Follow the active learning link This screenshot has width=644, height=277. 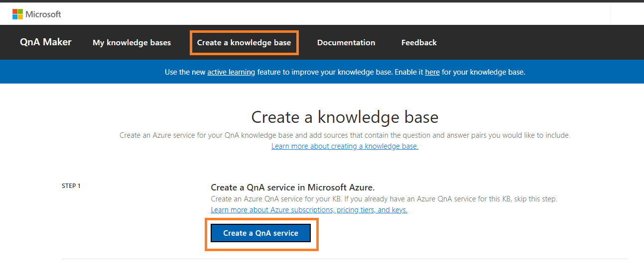tap(231, 72)
